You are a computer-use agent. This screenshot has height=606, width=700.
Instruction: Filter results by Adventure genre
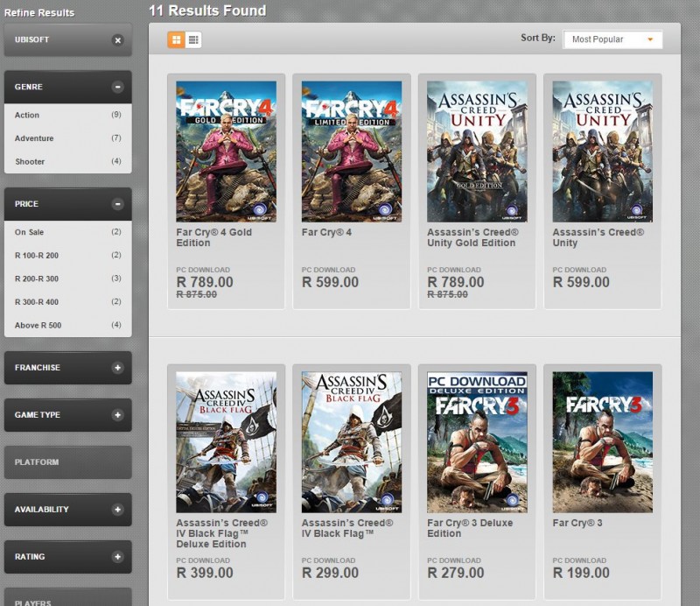68,138
